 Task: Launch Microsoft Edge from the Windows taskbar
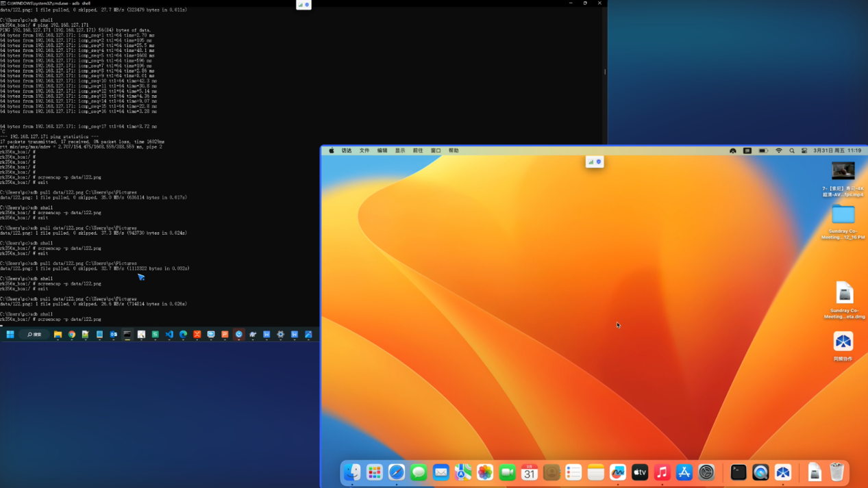coord(183,335)
